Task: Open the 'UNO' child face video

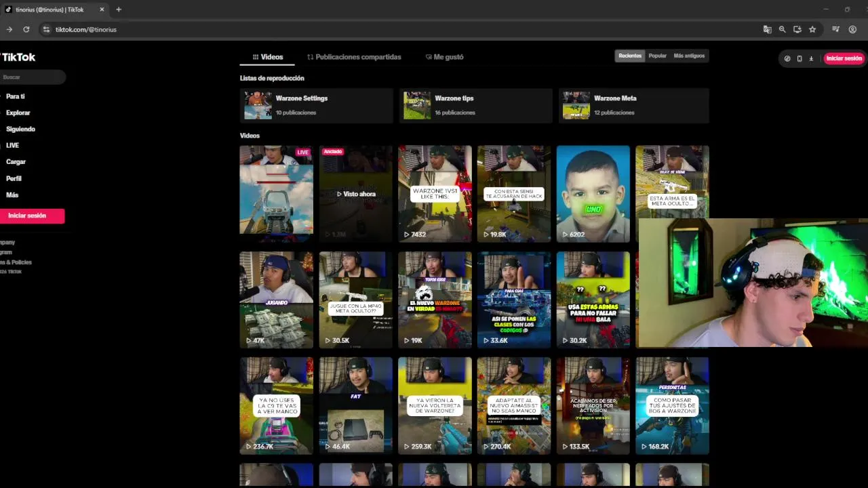Action: click(593, 194)
